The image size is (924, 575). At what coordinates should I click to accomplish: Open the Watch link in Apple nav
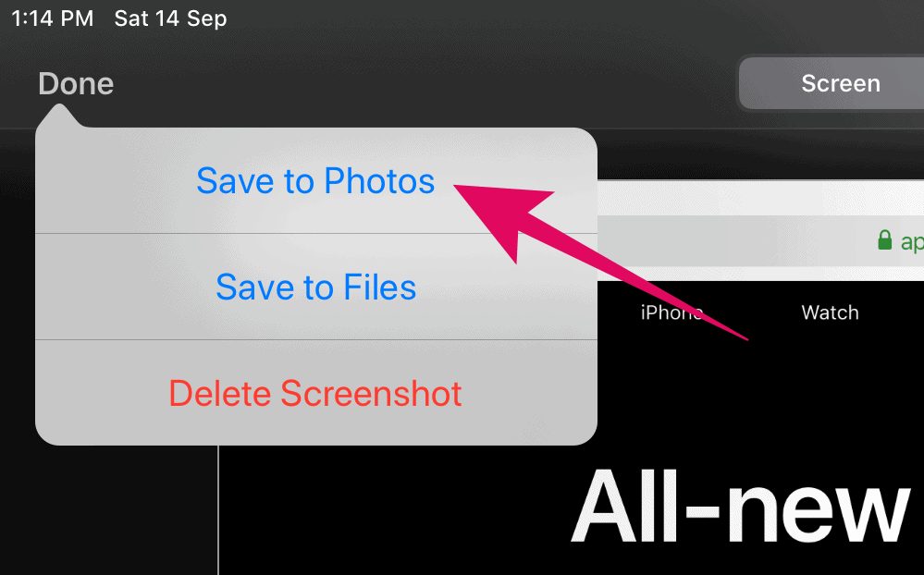pos(830,312)
